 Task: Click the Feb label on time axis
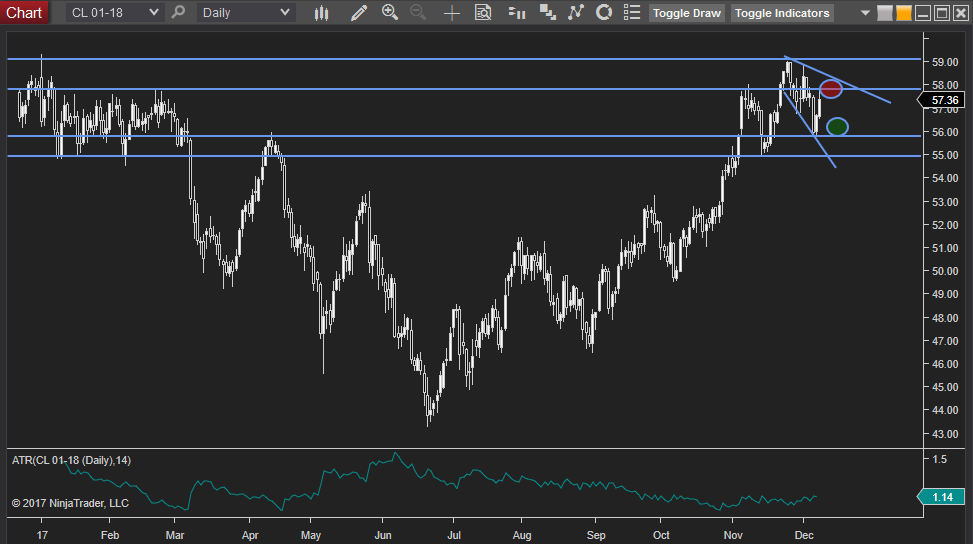click(110, 535)
